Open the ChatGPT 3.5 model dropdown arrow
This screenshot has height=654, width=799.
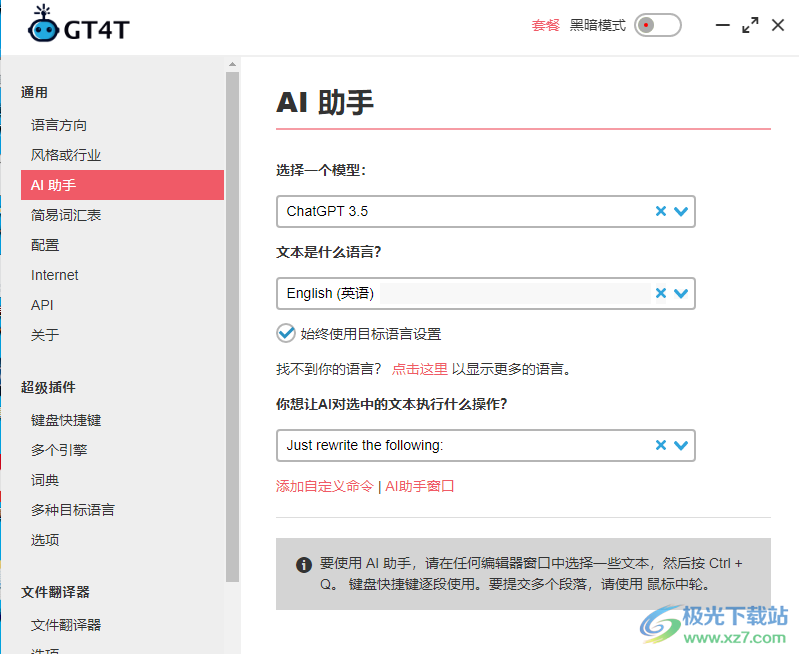coord(681,211)
